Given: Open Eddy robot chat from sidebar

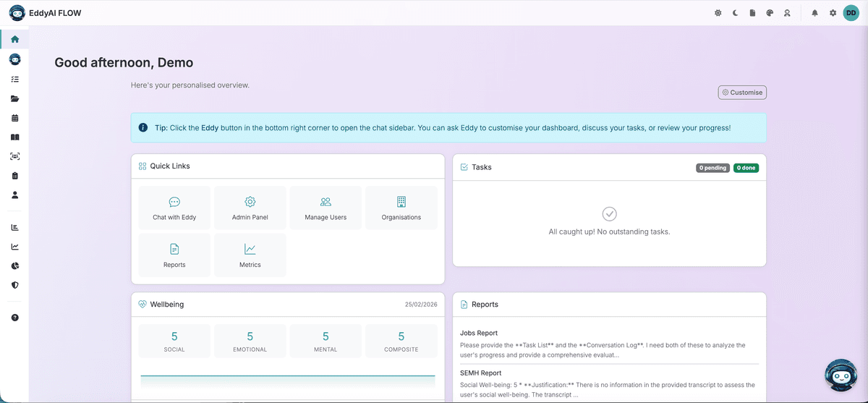Looking at the screenshot, I should coord(14,59).
